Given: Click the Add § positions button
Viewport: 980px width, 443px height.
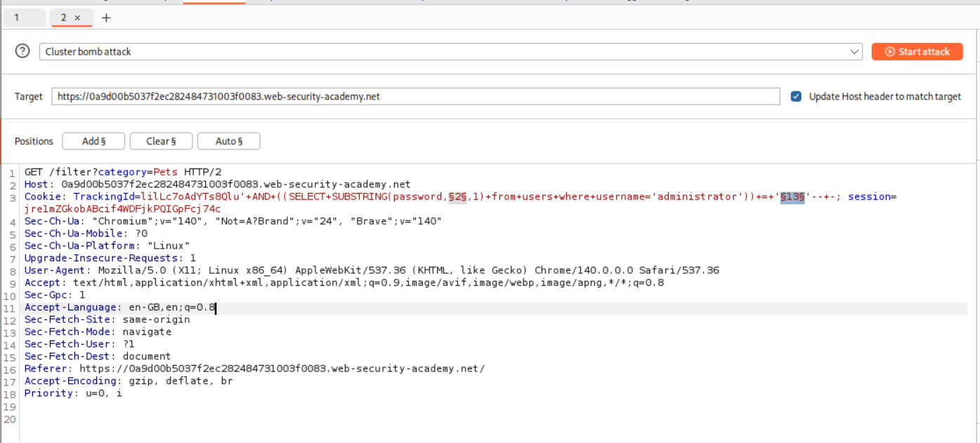Looking at the screenshot, I should [93, 141].
